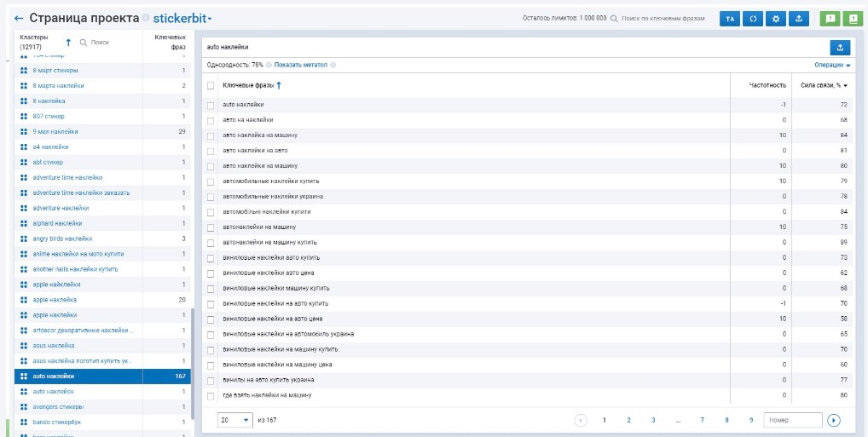Image resolution: width=868 pixels, height=437 pixels.
Task: Click the back arrow next to Страница проекта
Action: point(18,18)
